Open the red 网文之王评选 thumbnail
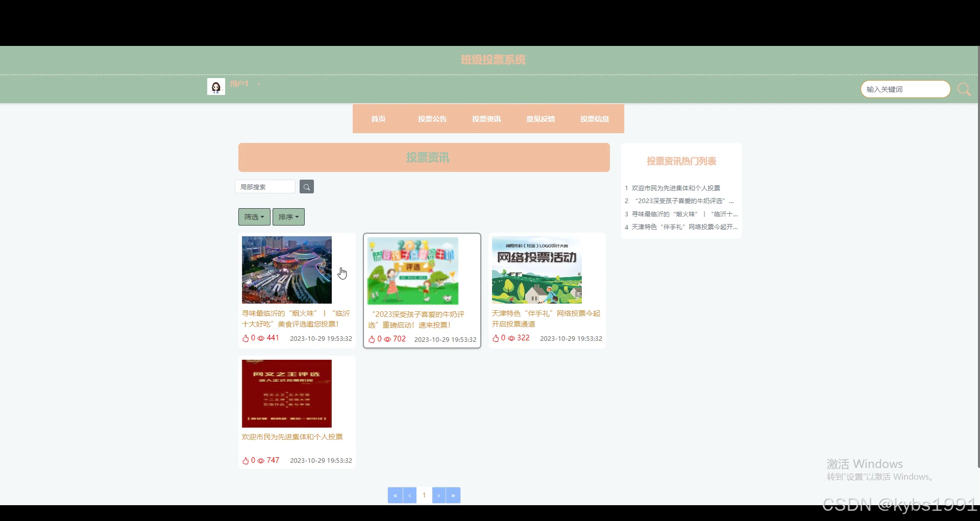 tap(287, 393)
